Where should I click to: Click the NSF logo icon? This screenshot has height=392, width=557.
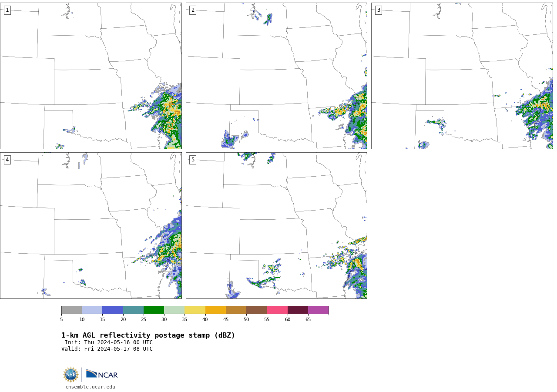coord(71,375)
